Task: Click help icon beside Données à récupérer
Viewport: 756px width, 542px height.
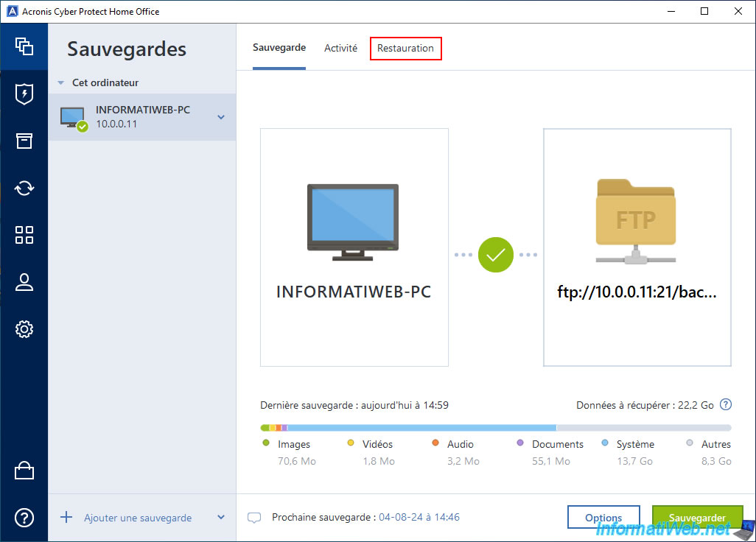Action: 726,404
